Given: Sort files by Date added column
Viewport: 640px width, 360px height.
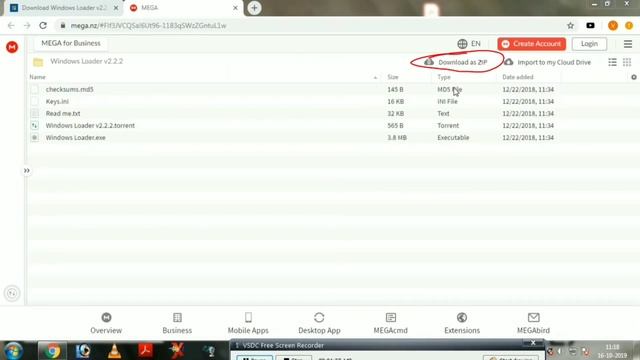Looking at the screenshot, I should click(x=518, y=77).
